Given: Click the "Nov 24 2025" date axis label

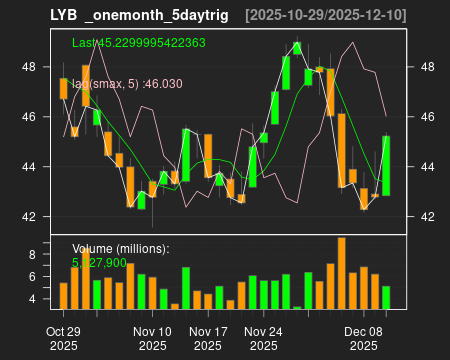Looking at the screenshot, I should click(x=263, y=339).
